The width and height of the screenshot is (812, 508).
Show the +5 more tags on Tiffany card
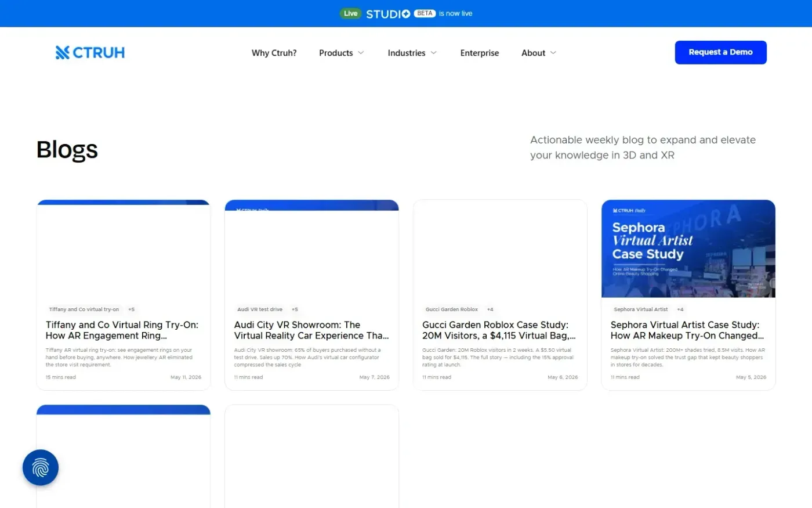tap(132, 309)
